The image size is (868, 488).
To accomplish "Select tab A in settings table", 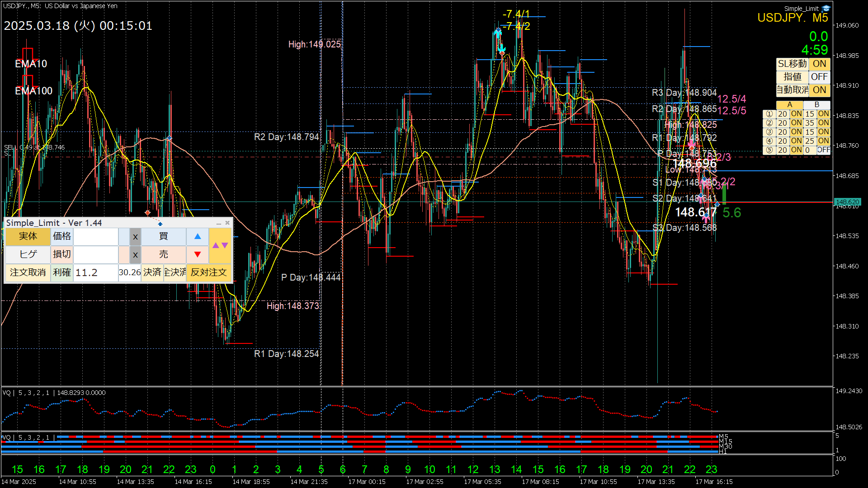I will [789, 104].
